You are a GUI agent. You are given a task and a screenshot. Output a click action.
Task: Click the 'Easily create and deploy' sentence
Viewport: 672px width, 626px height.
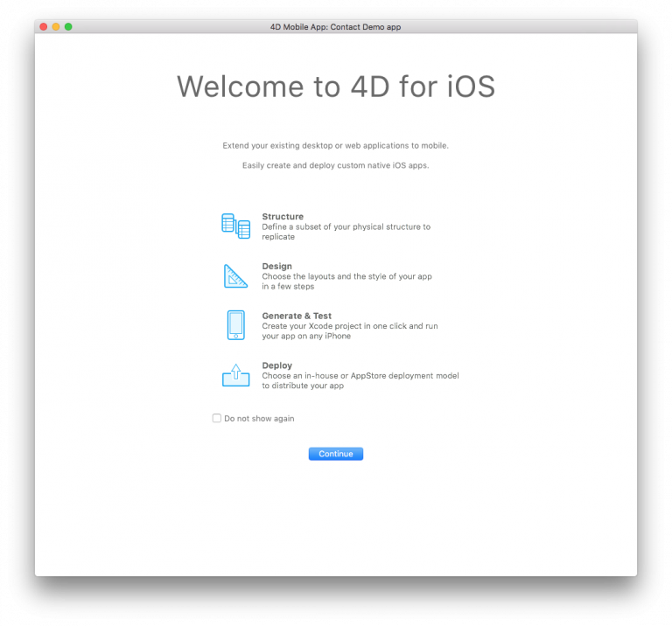click(x=336, y=165)
